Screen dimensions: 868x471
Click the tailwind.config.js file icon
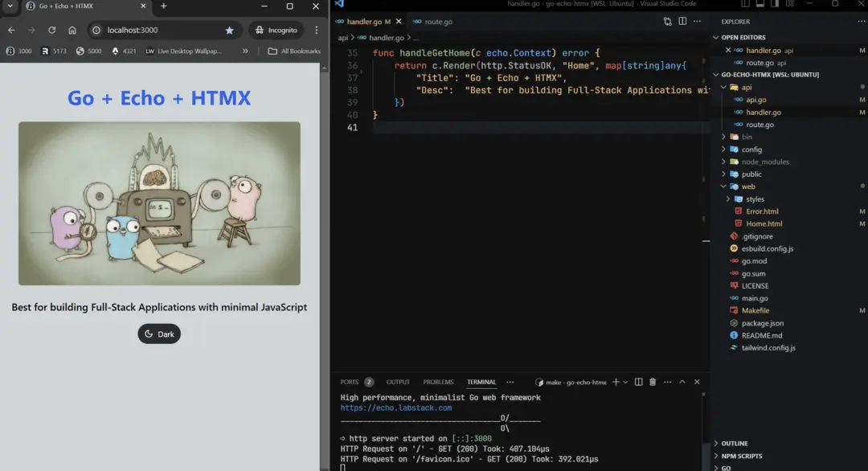733,348
